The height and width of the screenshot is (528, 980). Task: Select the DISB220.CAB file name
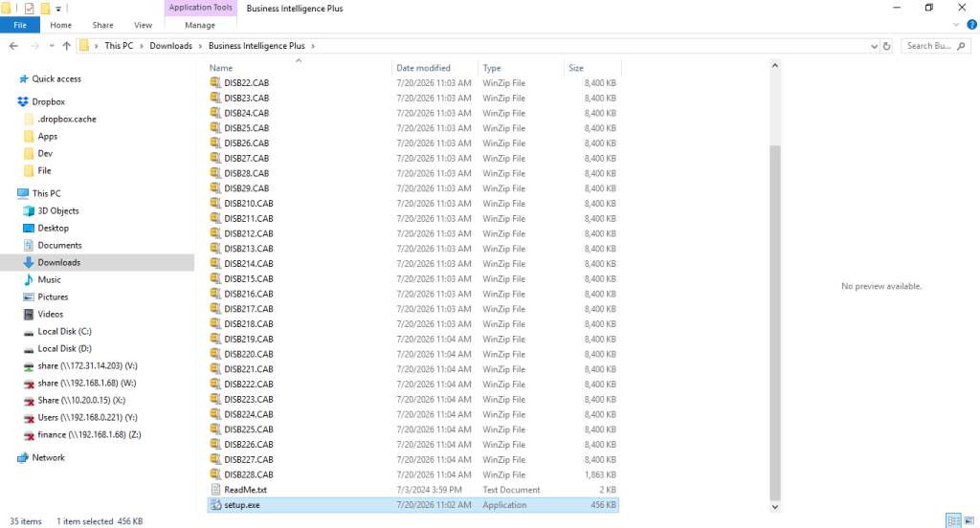249,354
